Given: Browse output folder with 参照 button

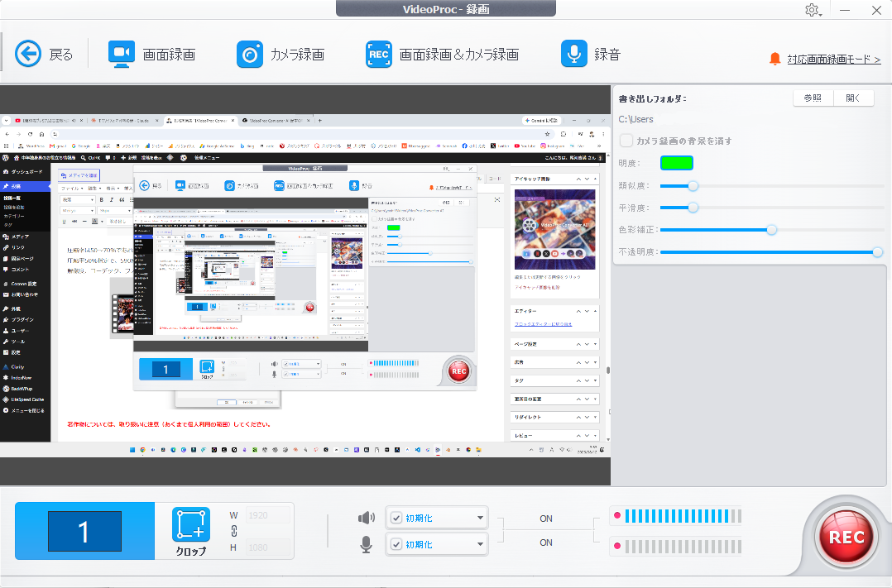Looking at the screenshot, I should click(813, 98).
